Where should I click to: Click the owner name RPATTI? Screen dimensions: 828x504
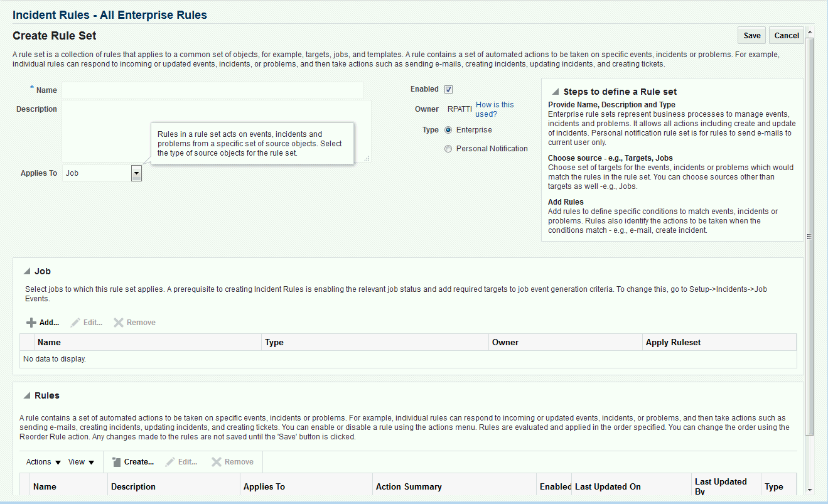coord(460,109)
